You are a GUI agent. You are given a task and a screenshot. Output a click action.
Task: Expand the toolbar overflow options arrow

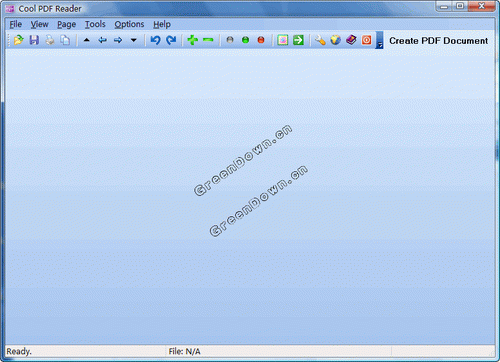(379, 40)
